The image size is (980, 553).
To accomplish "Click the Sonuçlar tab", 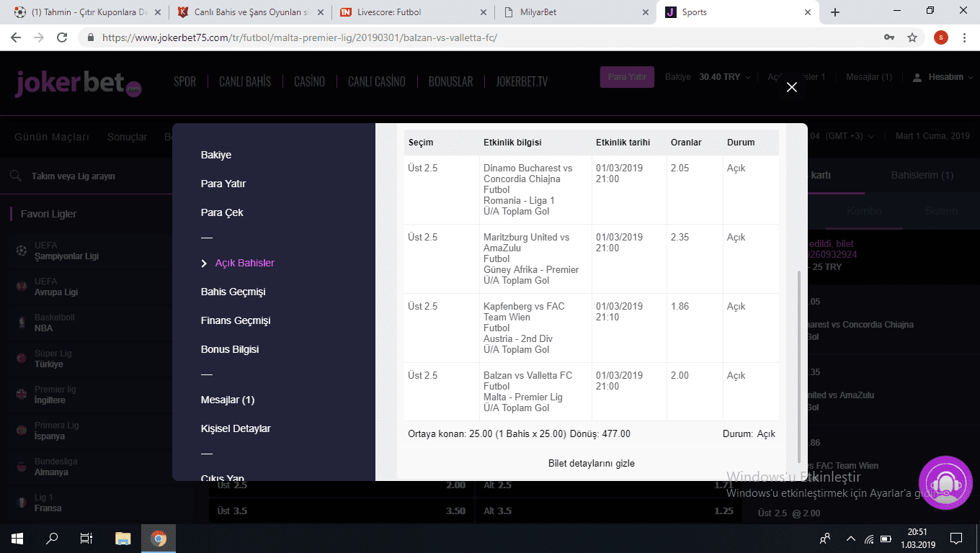I will coord(127,137).
